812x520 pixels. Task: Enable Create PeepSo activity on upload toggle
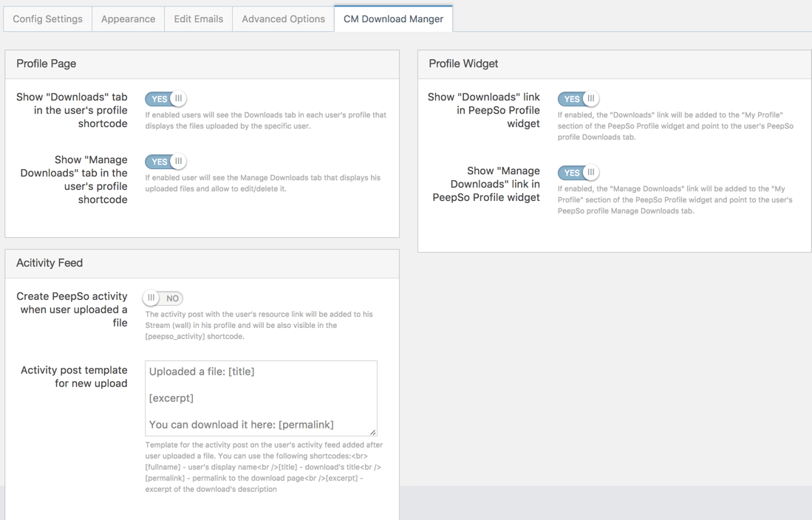(x=163, y=298)
